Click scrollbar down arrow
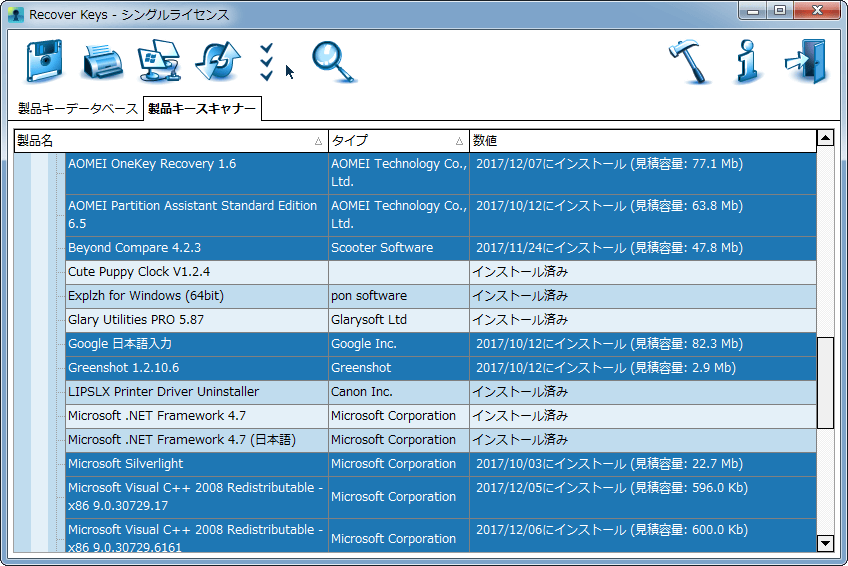This screenshot has width=848, height=566. 825,543
